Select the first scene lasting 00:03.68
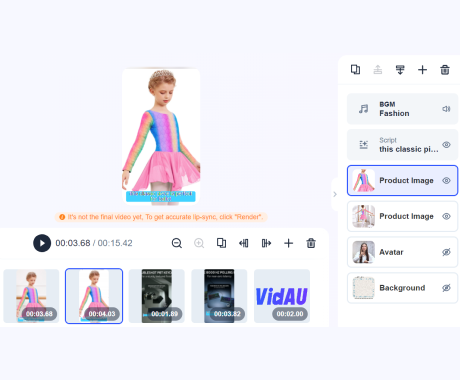 (31, 296)
